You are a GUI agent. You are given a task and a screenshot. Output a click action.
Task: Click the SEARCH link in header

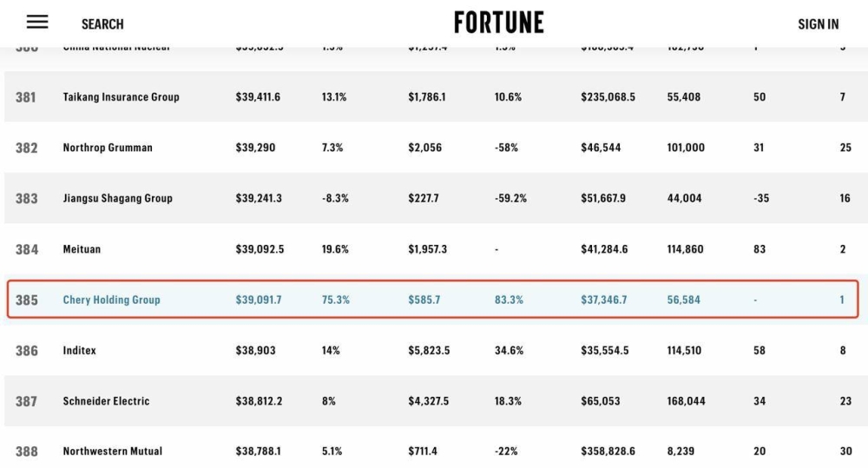(102, 24)
